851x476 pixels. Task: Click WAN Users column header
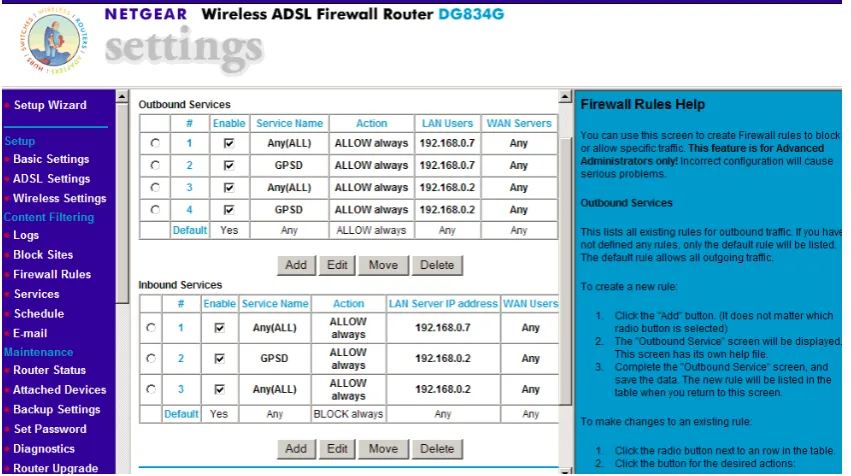(530, 304)
